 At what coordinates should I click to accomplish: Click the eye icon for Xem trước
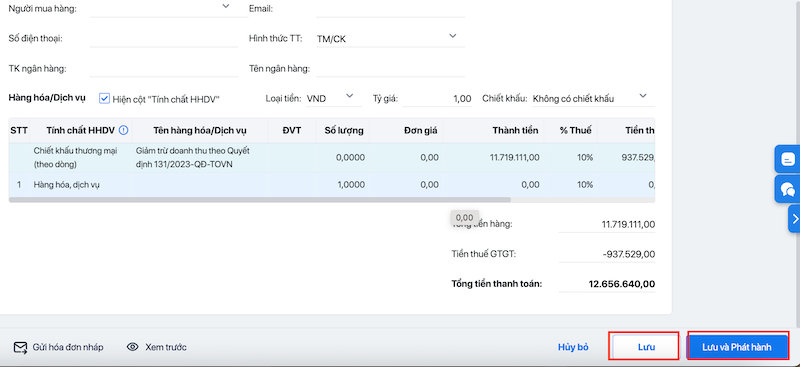click(x=133, y=347)
